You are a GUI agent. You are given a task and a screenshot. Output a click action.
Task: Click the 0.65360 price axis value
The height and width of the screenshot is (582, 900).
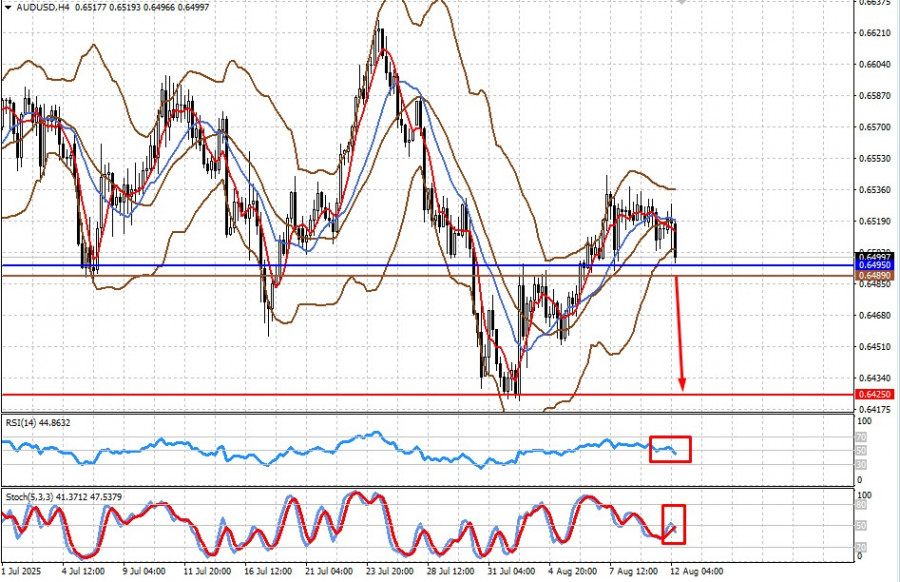click(x=875, y=190)
